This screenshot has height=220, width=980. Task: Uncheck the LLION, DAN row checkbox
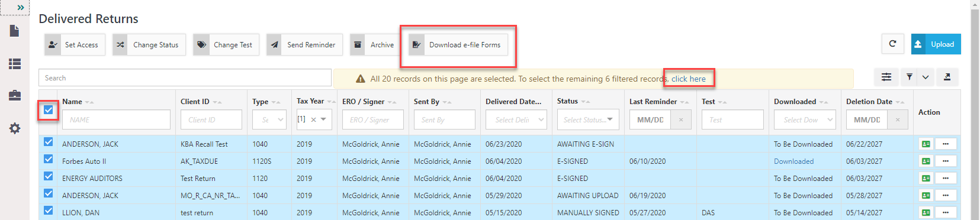pos(48,211)
